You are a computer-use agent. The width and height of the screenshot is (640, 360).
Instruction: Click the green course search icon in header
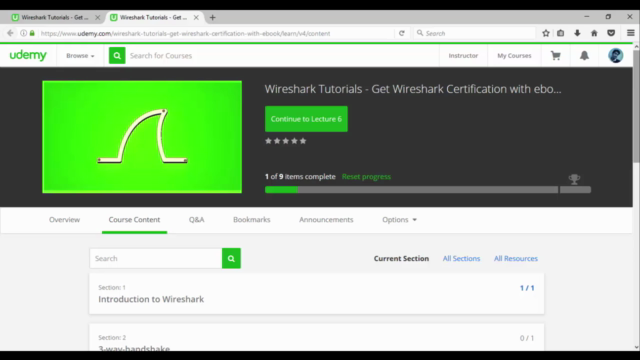[117, 56]
